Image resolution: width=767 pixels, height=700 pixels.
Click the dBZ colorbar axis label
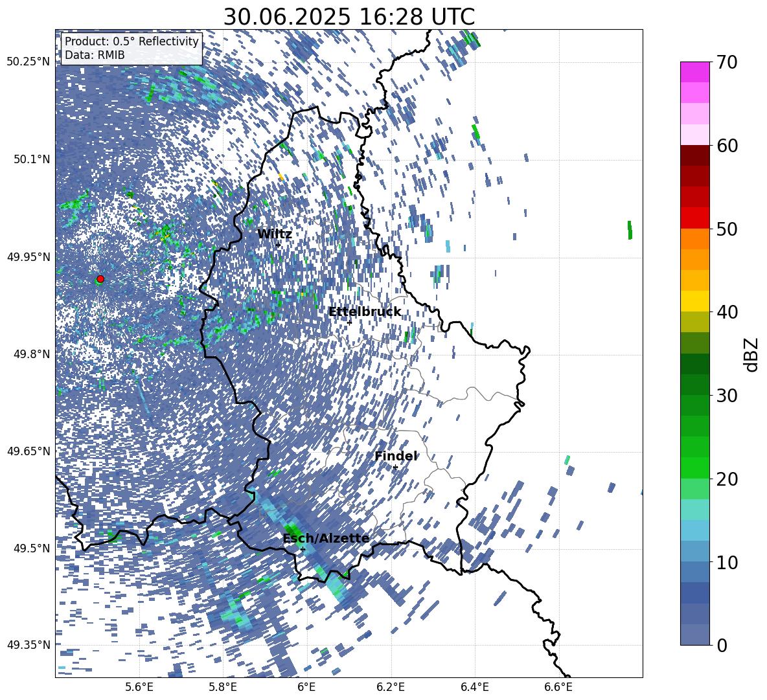click(x=752, y=354)
